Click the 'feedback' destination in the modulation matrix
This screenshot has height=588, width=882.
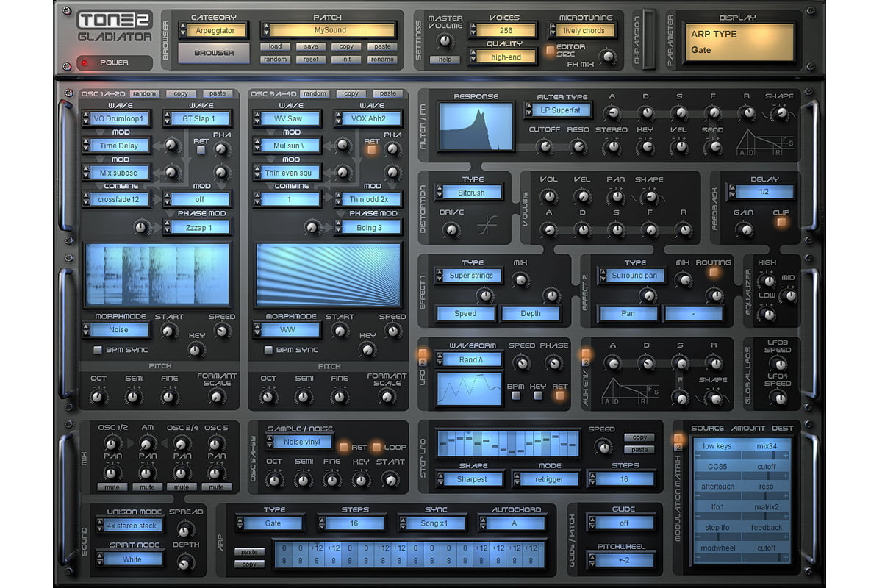click(767, 528)
